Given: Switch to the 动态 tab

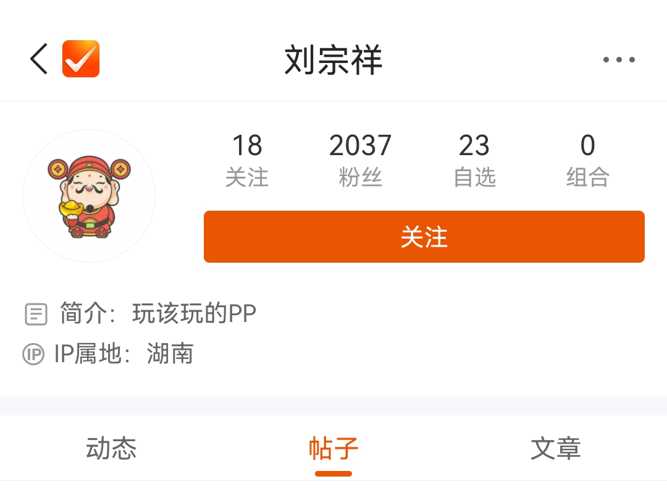Looking at the screenshot, I should 111,448.
